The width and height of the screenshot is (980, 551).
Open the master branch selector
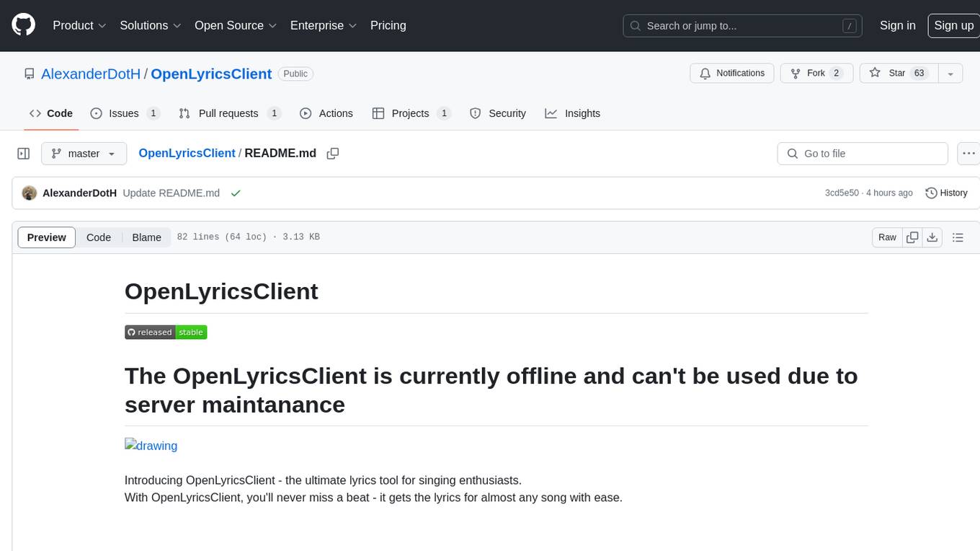[x=84, y=154]
